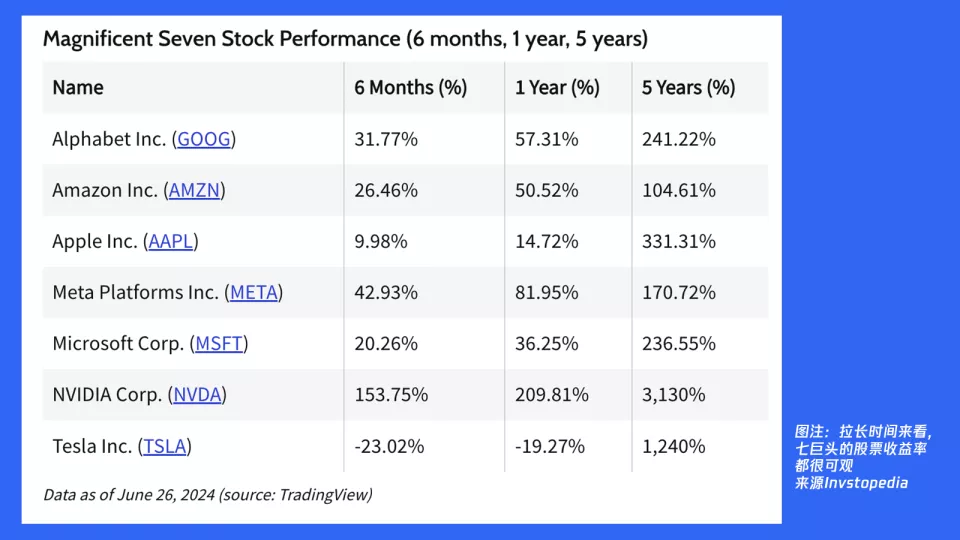The height and width of the screenshot is (540, 960).
Task: Click the TradingView data source footnote
Action: point(208,495)
